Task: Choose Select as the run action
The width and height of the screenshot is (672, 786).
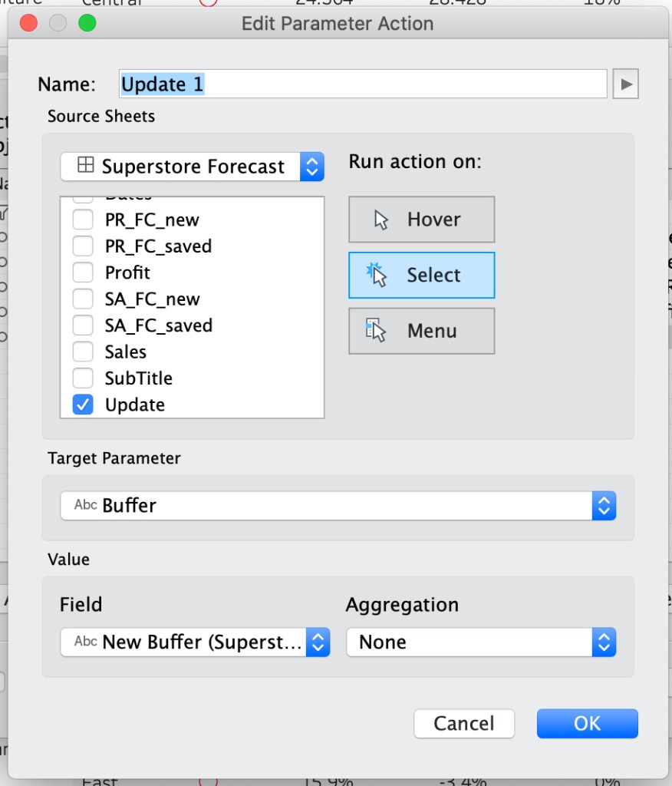Action: 421,276
